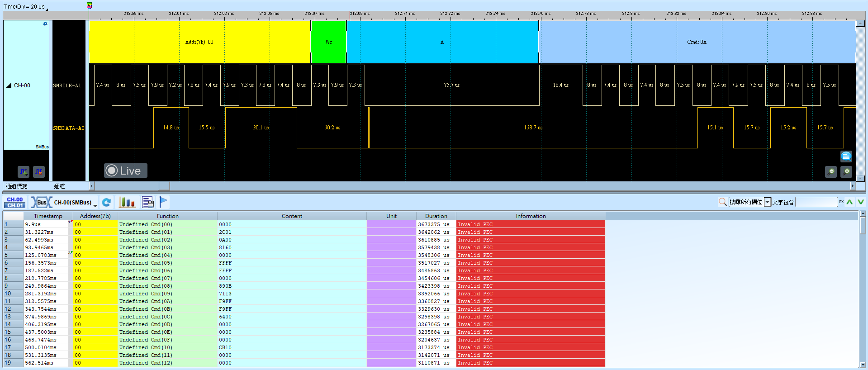Click the waveform horizontal scrollbar thumb

point(164,186)
